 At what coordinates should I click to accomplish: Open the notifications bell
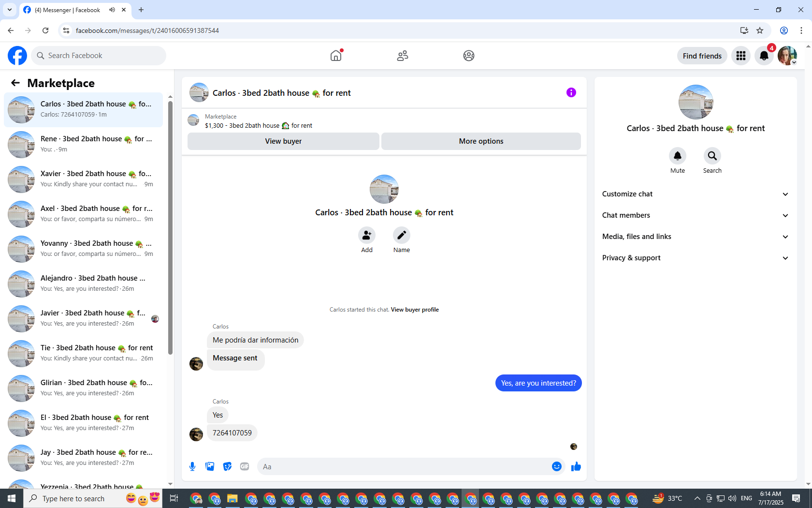764,56
